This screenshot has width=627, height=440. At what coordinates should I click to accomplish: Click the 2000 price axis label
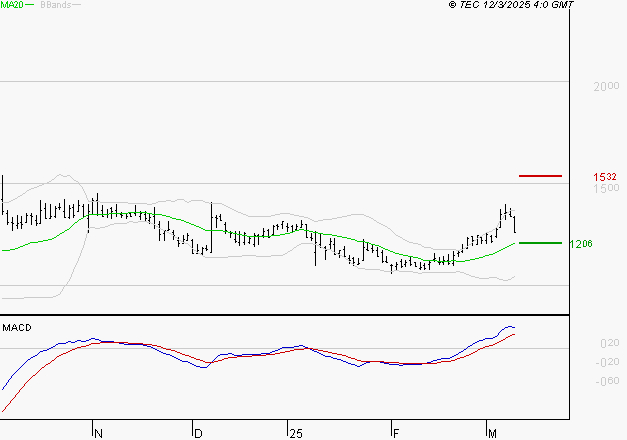coord(606,86)
